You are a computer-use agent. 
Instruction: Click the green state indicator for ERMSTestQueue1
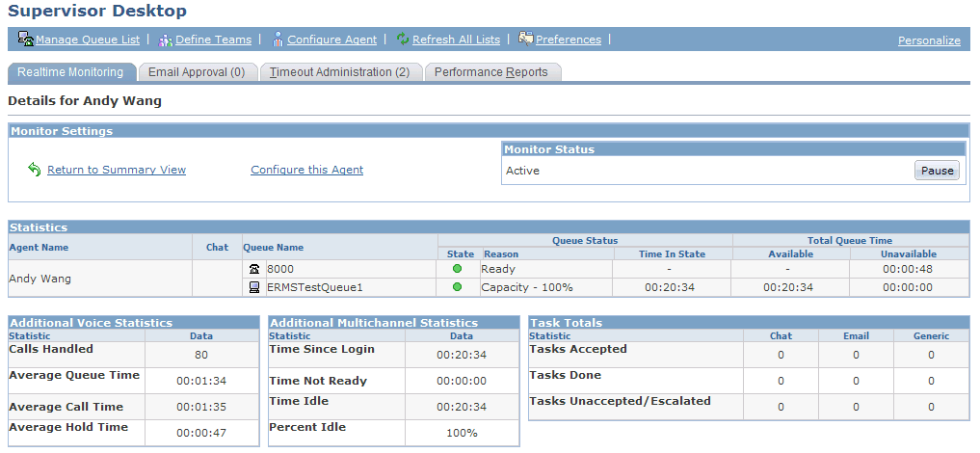pos(457,287)
